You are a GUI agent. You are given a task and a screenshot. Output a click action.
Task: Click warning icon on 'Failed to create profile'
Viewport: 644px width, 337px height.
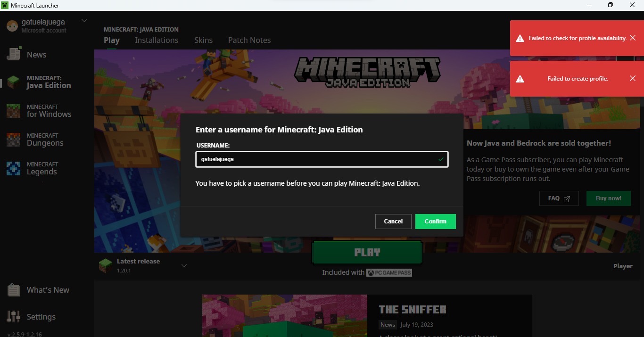pos(520,79)
